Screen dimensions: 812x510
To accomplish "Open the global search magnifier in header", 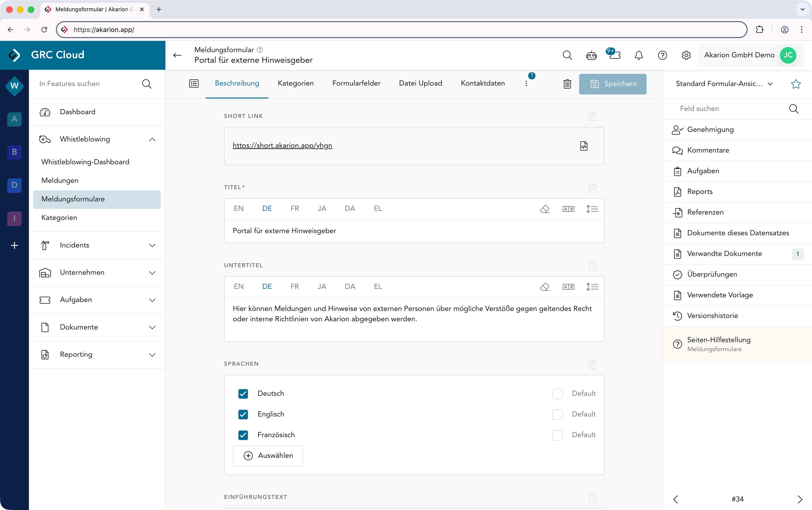I will pos(567,55).
